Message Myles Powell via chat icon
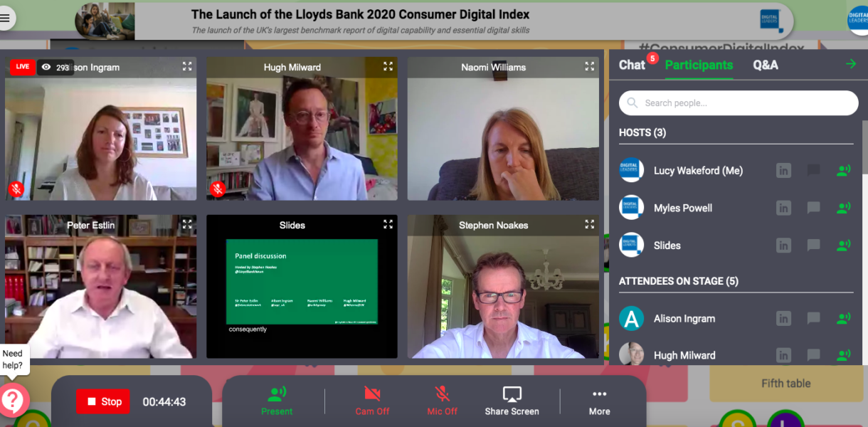 point(813,209)
